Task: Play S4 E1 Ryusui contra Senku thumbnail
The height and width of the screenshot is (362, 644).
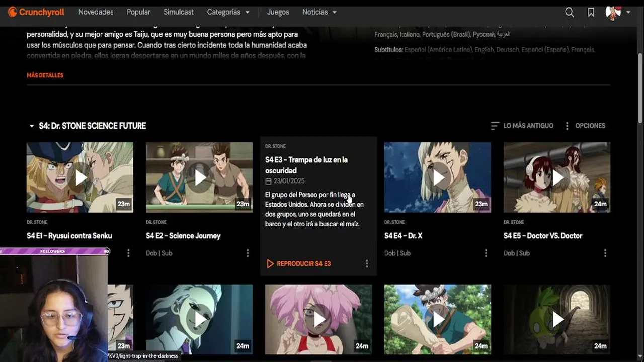Action: click(80, 177)
